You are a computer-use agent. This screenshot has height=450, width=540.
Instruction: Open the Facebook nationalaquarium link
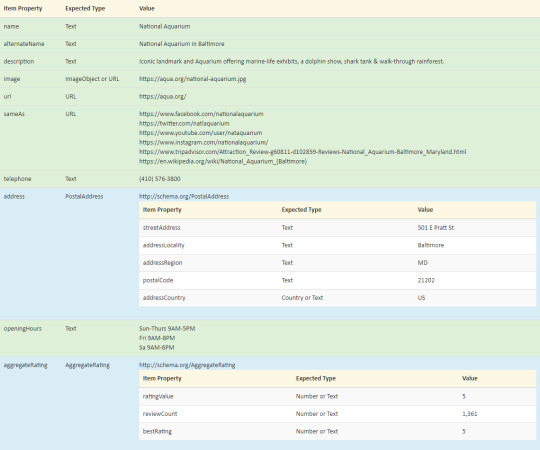pyautogui.click(x=201, y=114)
